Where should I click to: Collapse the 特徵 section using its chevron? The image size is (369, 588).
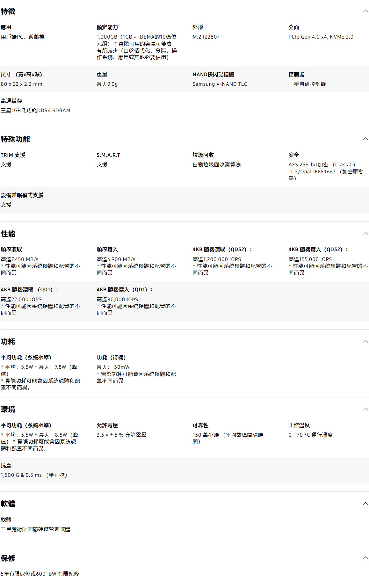click(x=365, y=11)
